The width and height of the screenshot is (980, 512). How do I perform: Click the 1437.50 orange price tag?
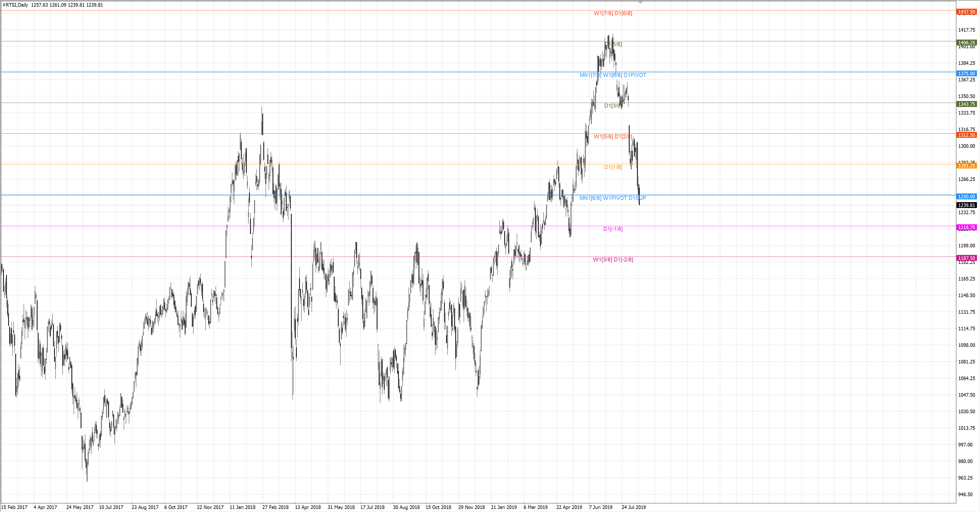(966, 12)
